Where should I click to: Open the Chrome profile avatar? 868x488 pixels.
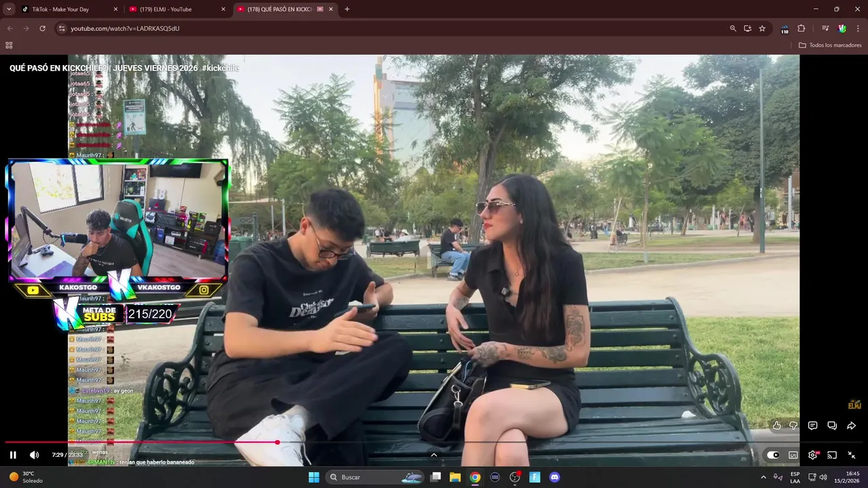pos(842,28)
